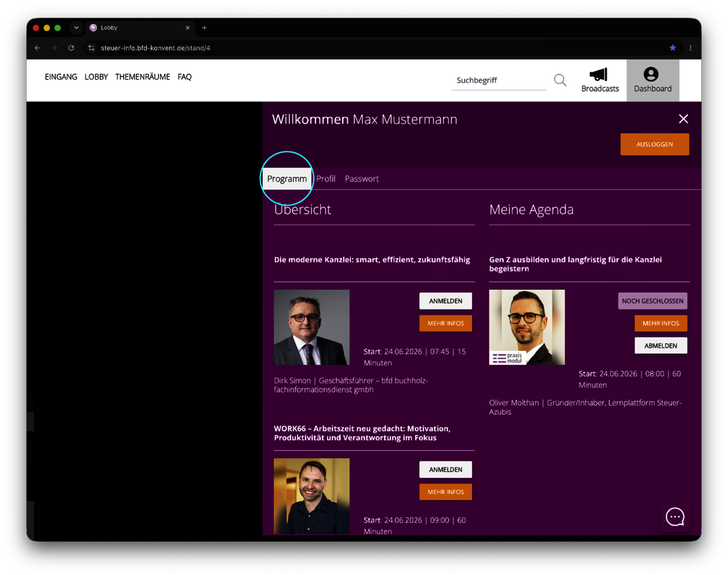Click WORK66 speaker photo
Viewport: 728px width, 575px height.
pos(312,496)
